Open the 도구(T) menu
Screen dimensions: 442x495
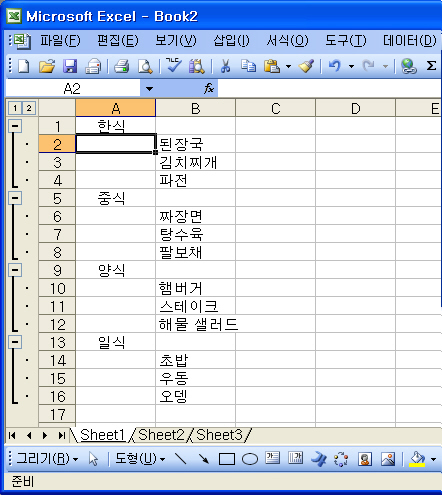(345, 41)
